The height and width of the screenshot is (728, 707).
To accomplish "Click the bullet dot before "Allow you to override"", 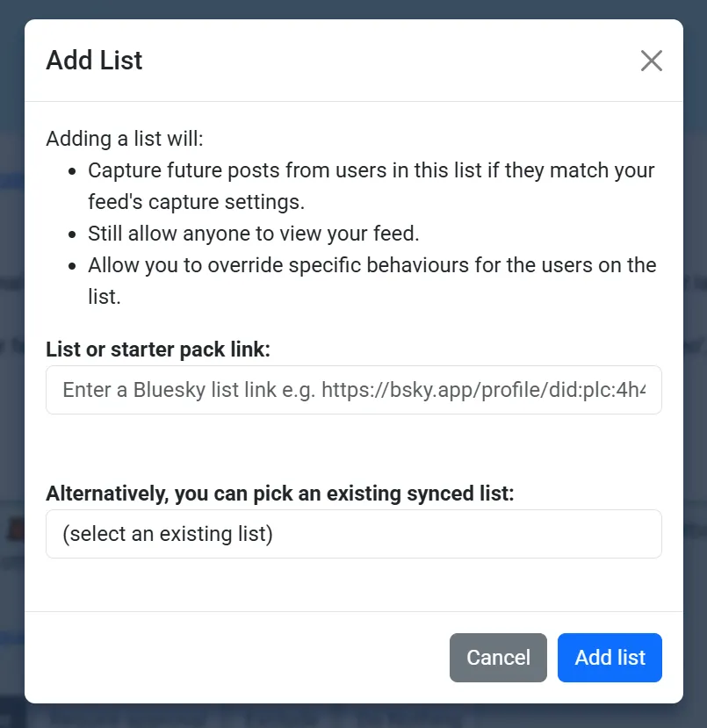I will point(72,266).
